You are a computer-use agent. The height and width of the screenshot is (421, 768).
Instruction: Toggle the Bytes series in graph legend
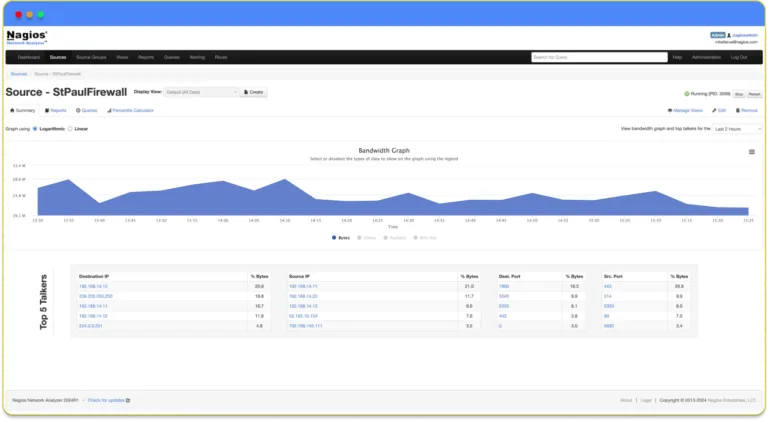click(x=340, y=238)
